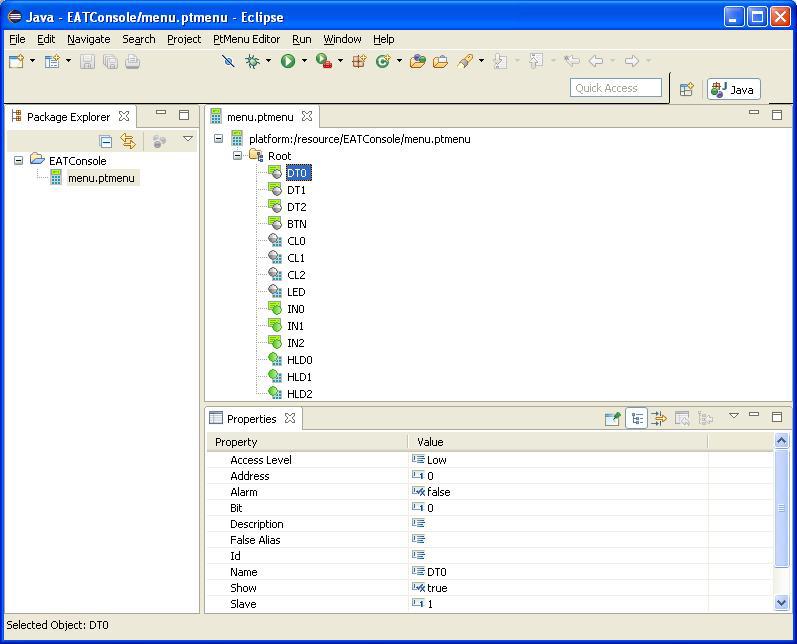Select the Package Explorer tab
797x644 pixels.
point(68,117)
